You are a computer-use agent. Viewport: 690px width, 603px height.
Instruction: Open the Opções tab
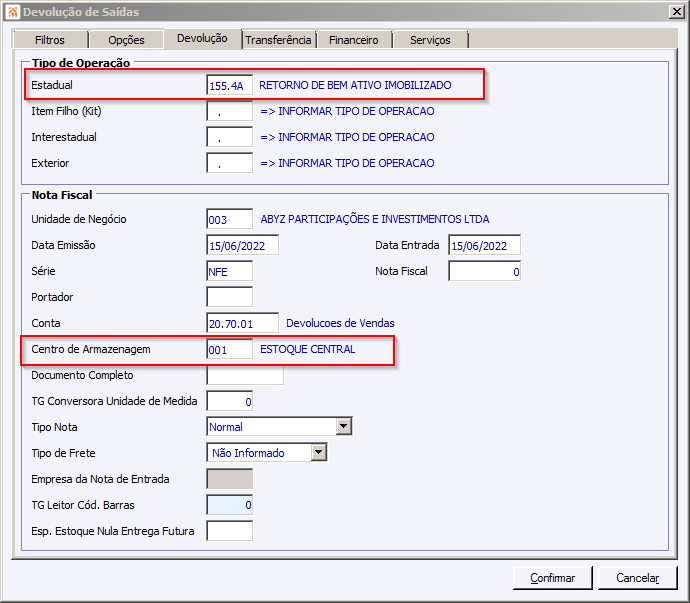point(126,40)
